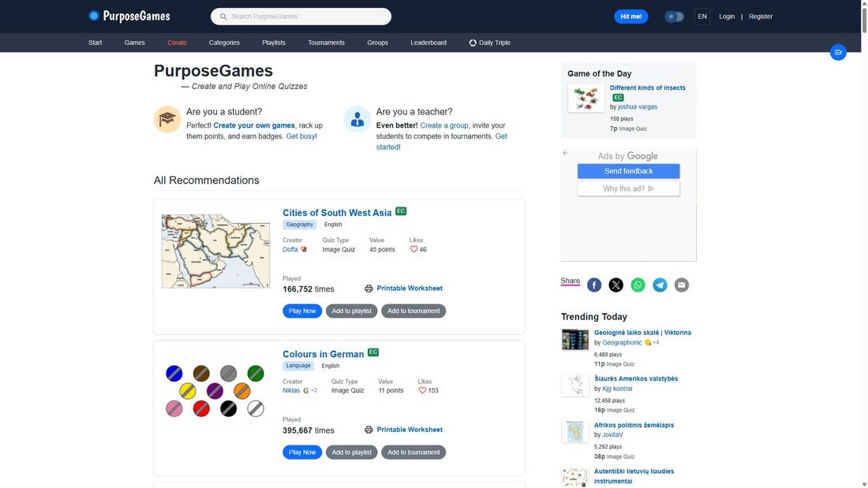
Task: Click EC badge next to Cities of South West Asia
Action: tap(401, 211)
